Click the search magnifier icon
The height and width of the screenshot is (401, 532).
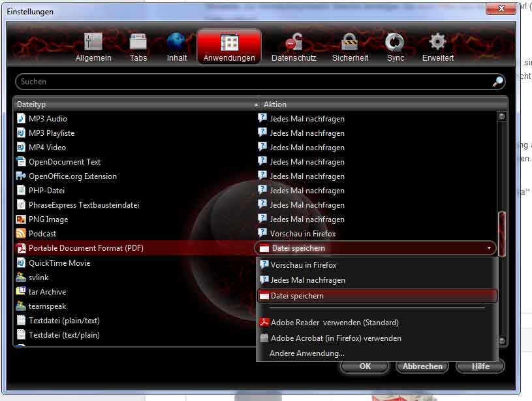(497, 82)
